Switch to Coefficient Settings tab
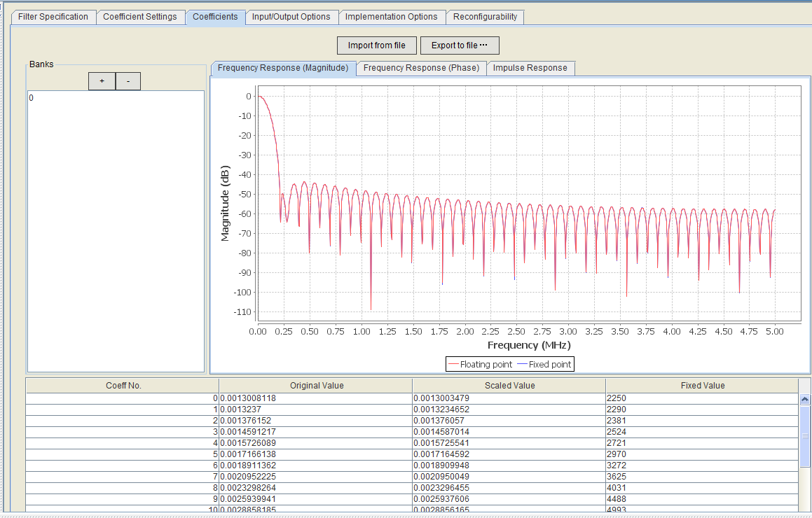 [x=140, y=17]
